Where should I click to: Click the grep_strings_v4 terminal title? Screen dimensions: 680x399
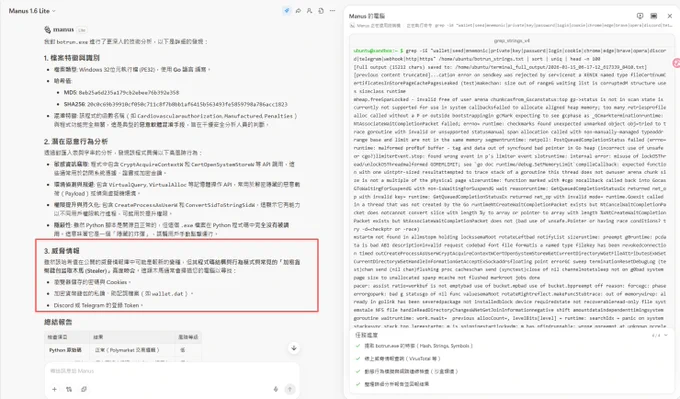pyautogui.click(x=512, y=40)
